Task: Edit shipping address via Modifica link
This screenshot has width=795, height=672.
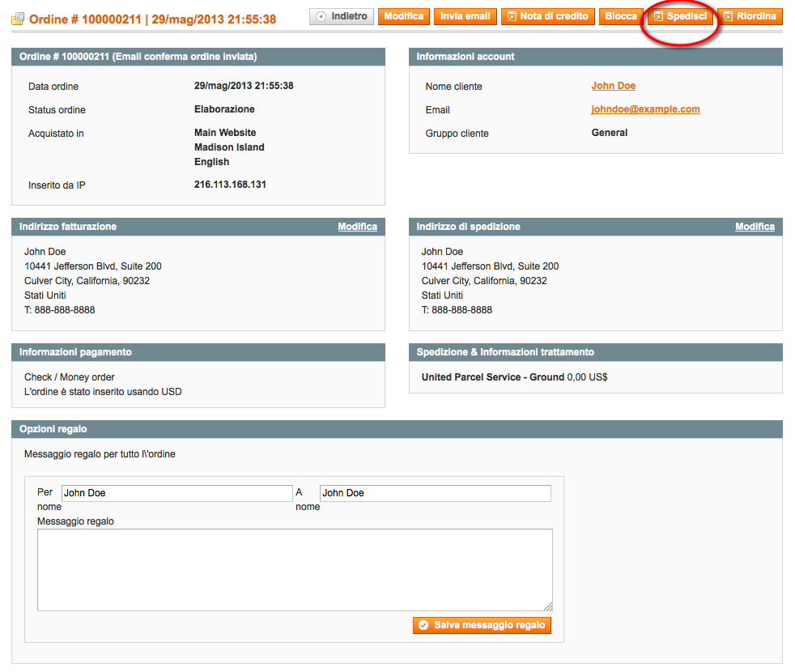Action: point(755,227)
